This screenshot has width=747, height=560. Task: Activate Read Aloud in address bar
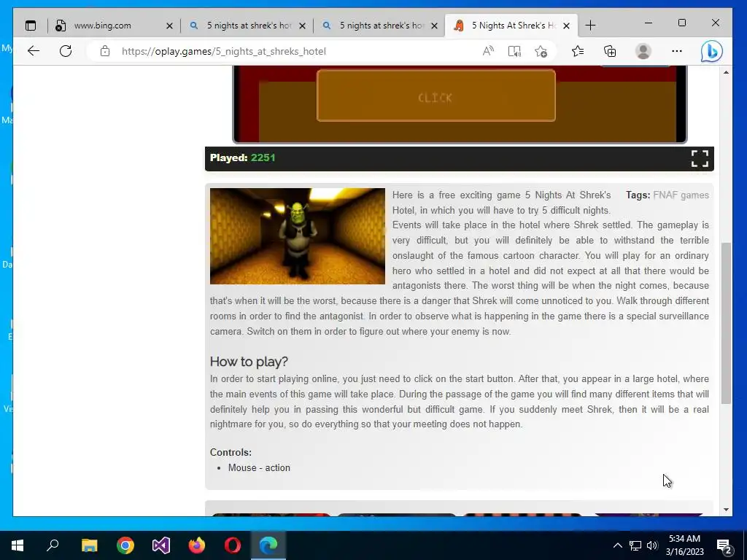[488, 51]
